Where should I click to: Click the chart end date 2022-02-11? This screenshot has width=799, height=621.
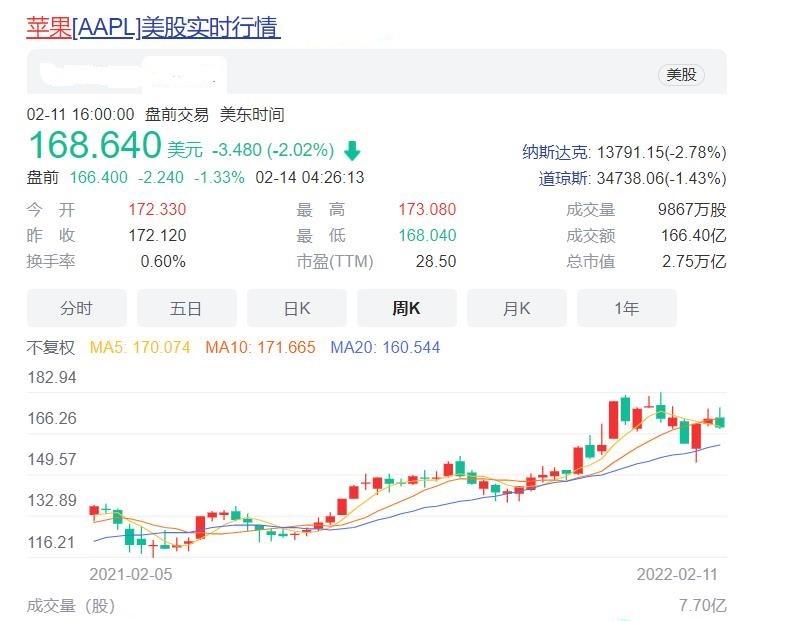[x=677, y=575]
